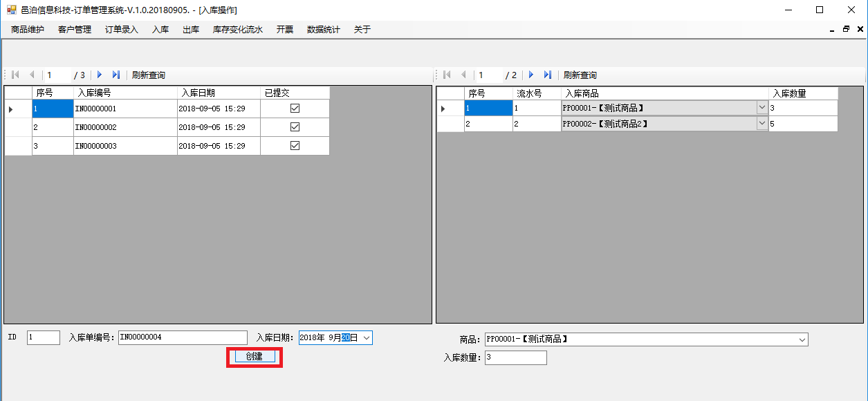
Task: Select the IN00000001 cell
Action: 125,109
